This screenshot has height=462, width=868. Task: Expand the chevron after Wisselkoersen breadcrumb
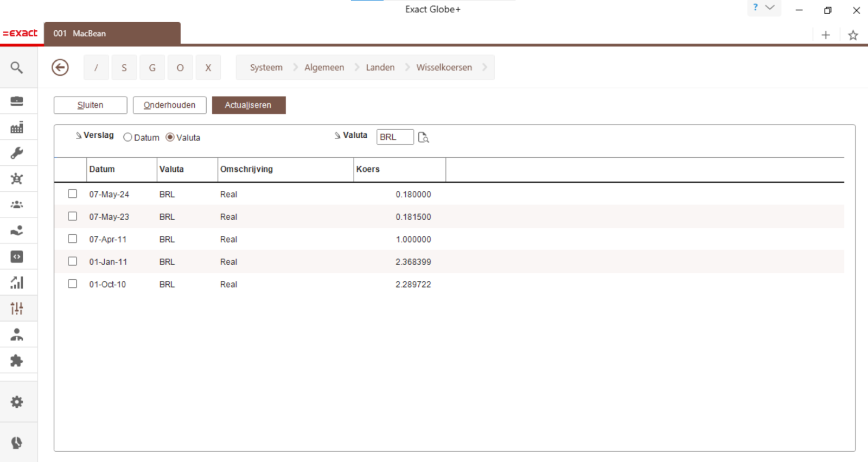tap(485, 68)
